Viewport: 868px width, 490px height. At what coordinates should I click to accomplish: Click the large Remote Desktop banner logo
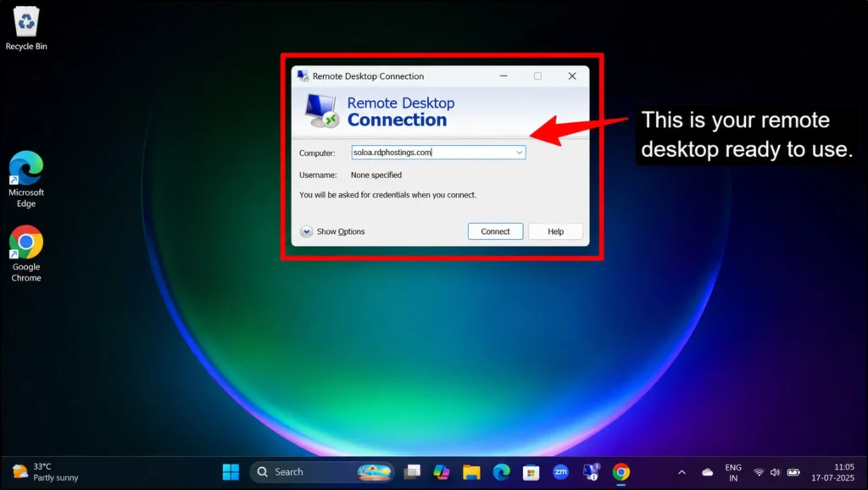tap(320, 110)
